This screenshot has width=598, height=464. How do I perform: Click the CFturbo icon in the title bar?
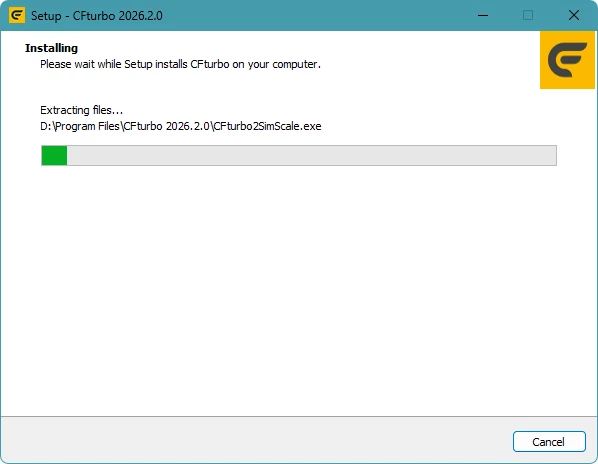click(17, 15)
